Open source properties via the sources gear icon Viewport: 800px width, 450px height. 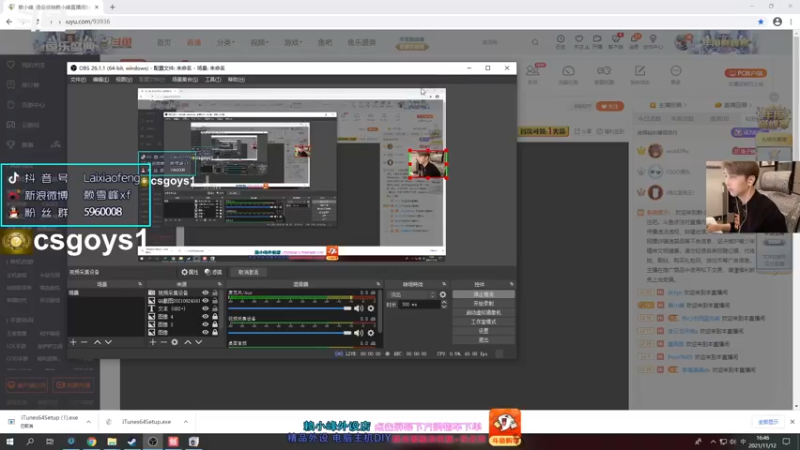[174, 342]
